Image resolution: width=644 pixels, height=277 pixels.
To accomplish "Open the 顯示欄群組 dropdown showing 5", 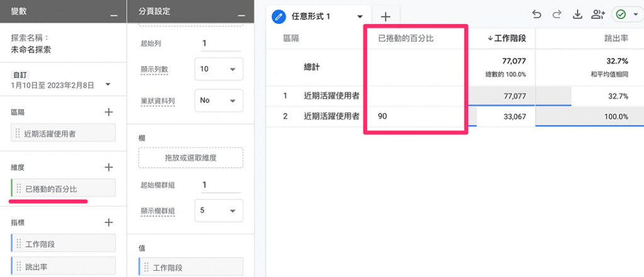I will coord(218,210).
